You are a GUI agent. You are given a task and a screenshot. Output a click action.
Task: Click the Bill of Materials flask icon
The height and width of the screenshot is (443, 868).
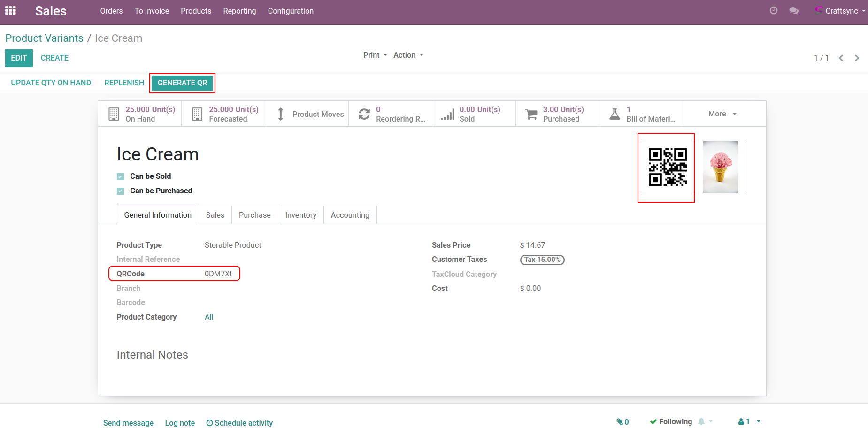coord(615,114)
